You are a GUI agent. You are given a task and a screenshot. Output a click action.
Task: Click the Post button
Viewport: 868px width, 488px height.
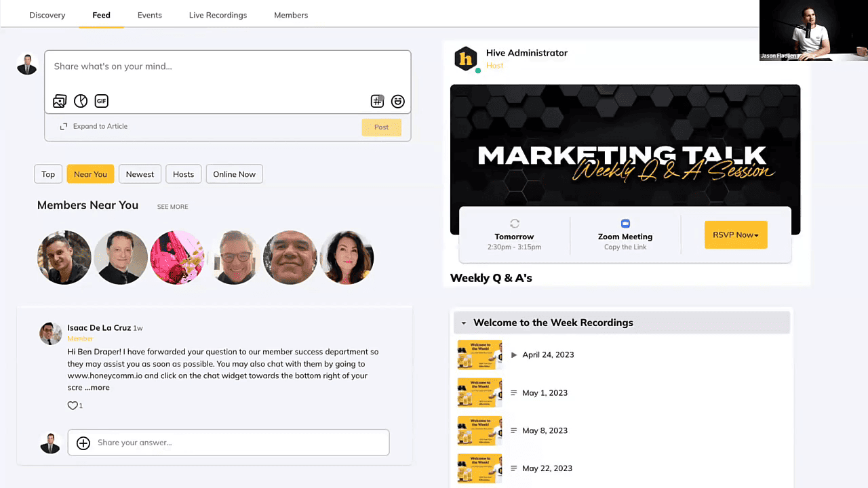coord(382,127)
